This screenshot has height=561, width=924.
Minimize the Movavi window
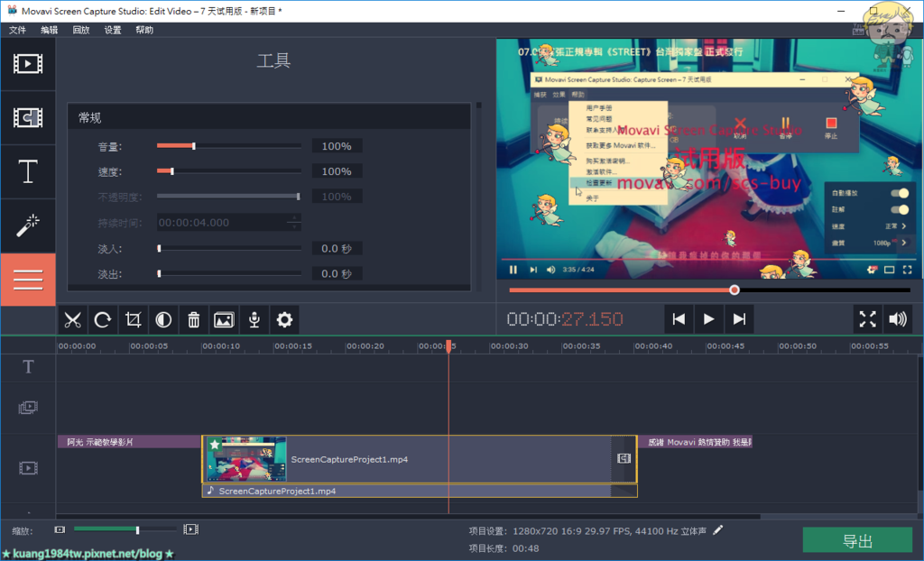(x=841, y=11)
